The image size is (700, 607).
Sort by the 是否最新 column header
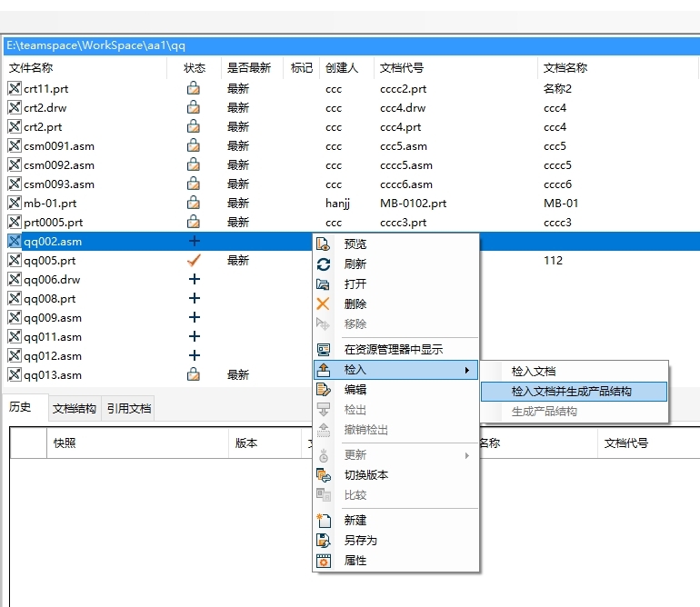click(252, 68)
